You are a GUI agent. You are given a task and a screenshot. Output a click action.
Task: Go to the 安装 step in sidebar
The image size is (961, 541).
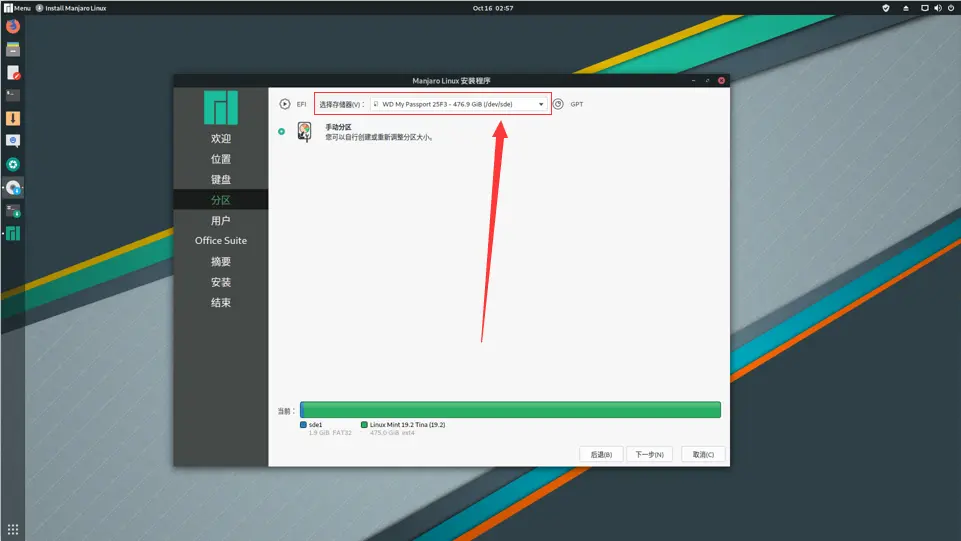click(x=221, y=282)
